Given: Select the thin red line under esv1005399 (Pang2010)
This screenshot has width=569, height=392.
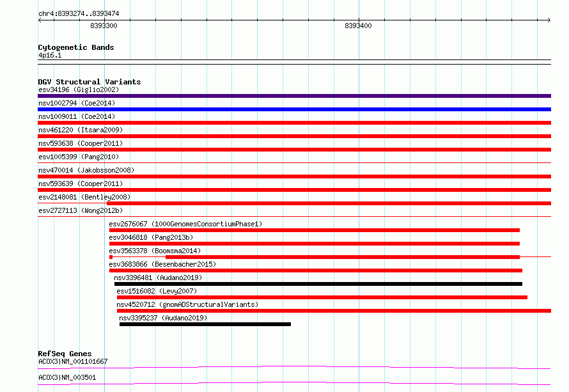Looking at the screenshot, I should (294, 162).
